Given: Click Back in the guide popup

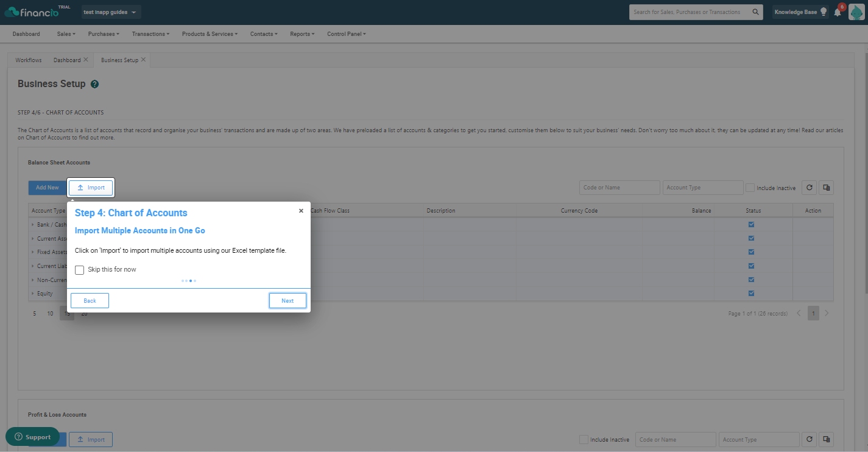Looking at the screenshot, I should [90, 300].
